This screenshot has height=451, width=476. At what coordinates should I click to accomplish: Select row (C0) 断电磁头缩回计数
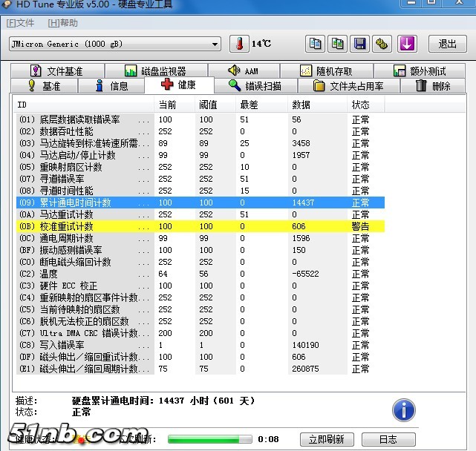tap(200, 262)
